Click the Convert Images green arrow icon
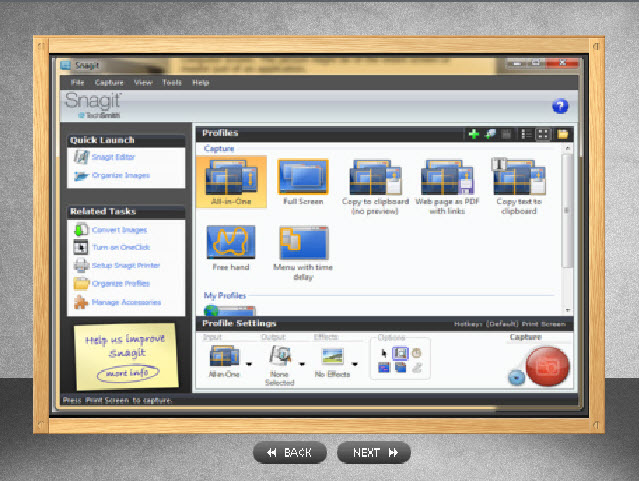639x481 pixels. tap(81, 229)
